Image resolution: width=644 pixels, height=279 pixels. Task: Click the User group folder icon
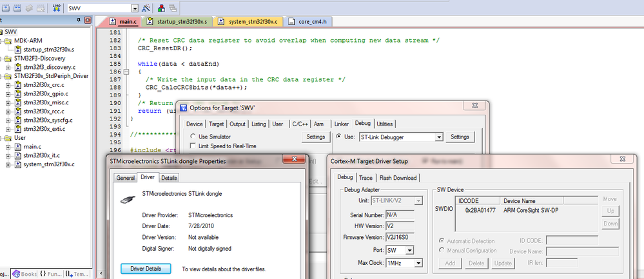(8, 138)
